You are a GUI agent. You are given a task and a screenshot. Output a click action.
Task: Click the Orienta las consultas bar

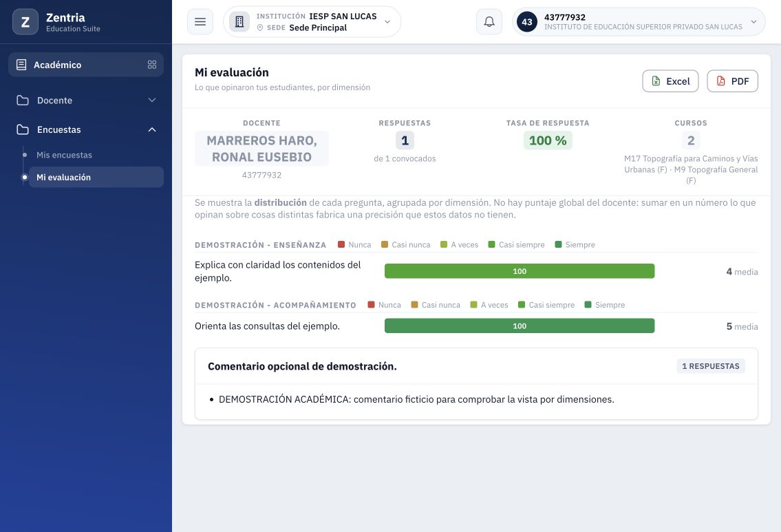(x=520, y=326)
